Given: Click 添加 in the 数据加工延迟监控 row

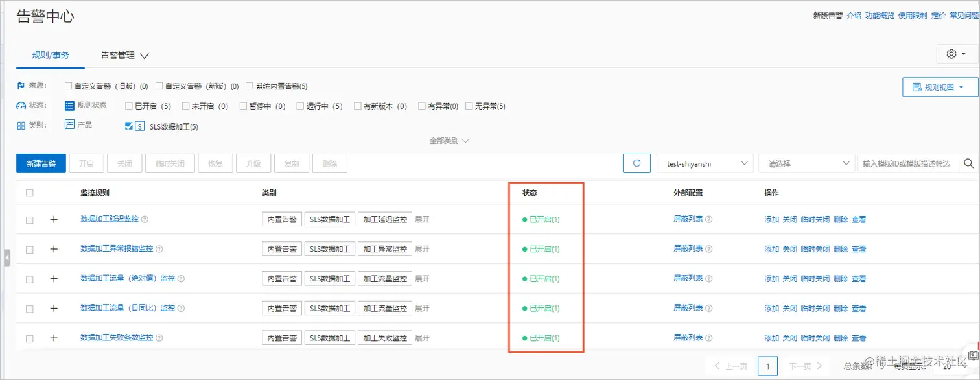Looking at the screenshot, I should pos(771,219).
